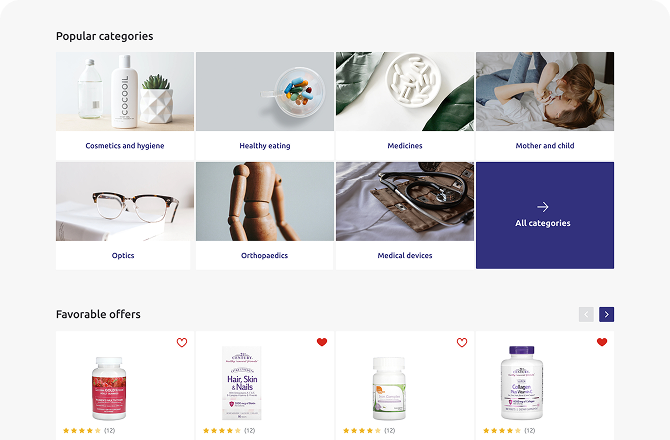Open the Optics category link

(123, 255)
